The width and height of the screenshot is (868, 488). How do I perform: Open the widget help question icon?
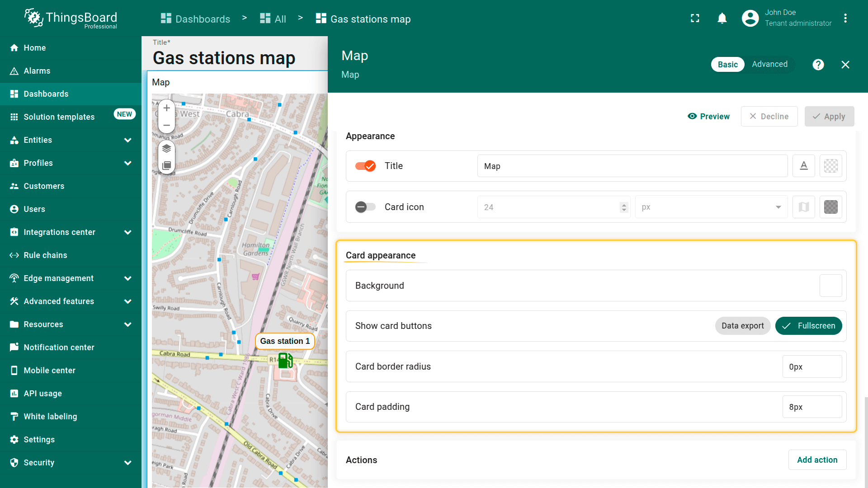click(818, 65)
